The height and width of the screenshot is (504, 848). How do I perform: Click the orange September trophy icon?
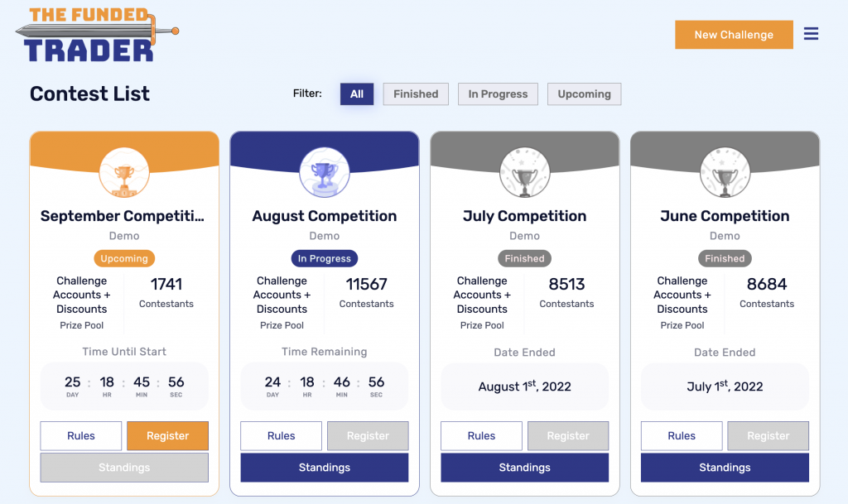pos(124,173)
